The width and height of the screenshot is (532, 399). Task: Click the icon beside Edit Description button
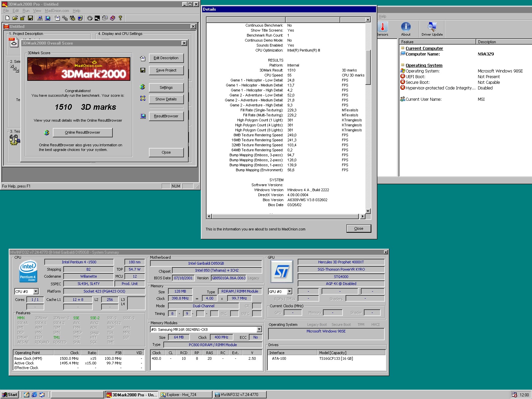pos(143,58)
